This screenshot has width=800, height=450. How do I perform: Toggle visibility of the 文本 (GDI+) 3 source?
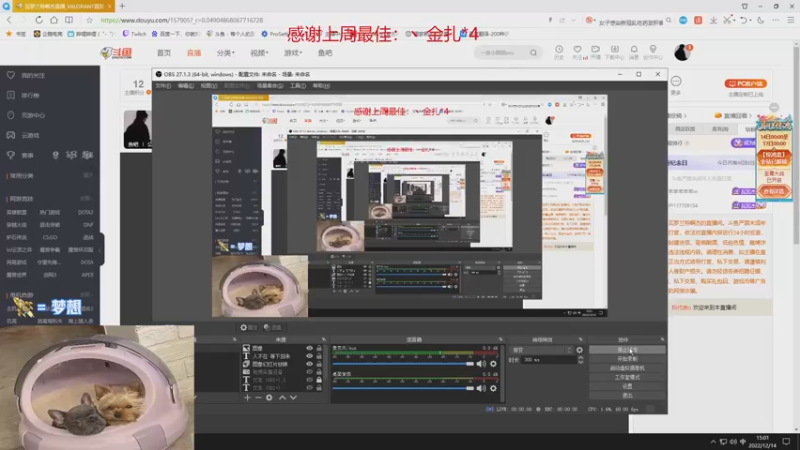pyautogui.click(x=309, y=380)
